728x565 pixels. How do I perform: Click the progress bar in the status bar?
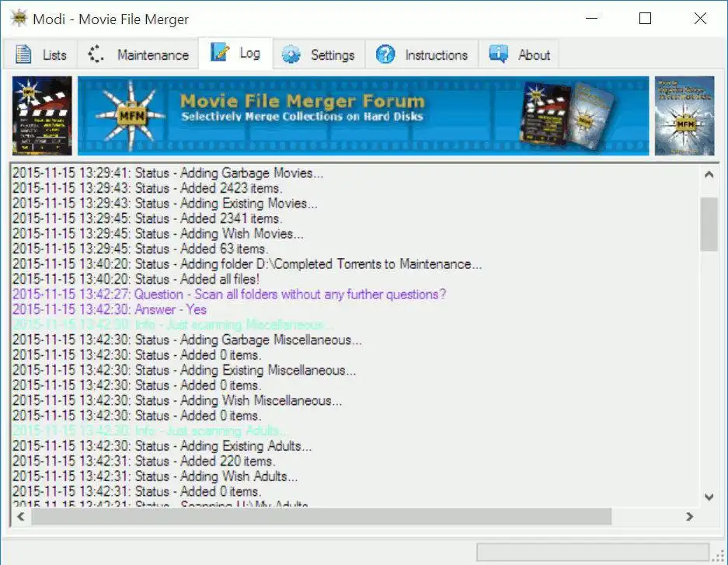593,553
